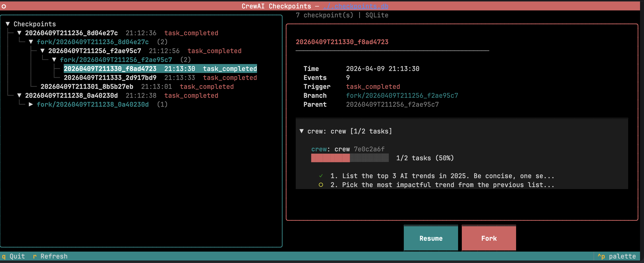Screen dimensions: 644x263
Task: Collapse fork/20260409T211256_f2ae95c7 branch arrow
Action: (54, 60)
